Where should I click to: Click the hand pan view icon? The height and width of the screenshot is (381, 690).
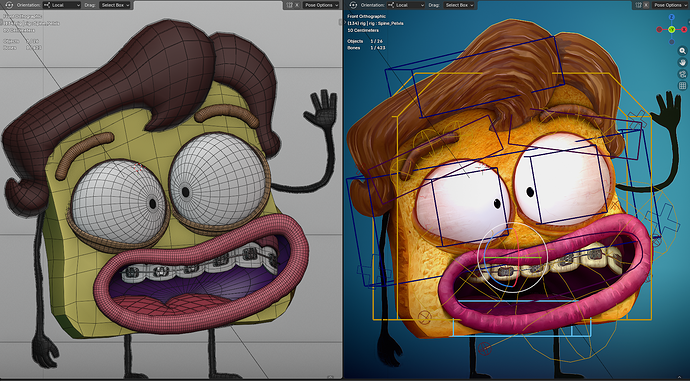[683, 62]
